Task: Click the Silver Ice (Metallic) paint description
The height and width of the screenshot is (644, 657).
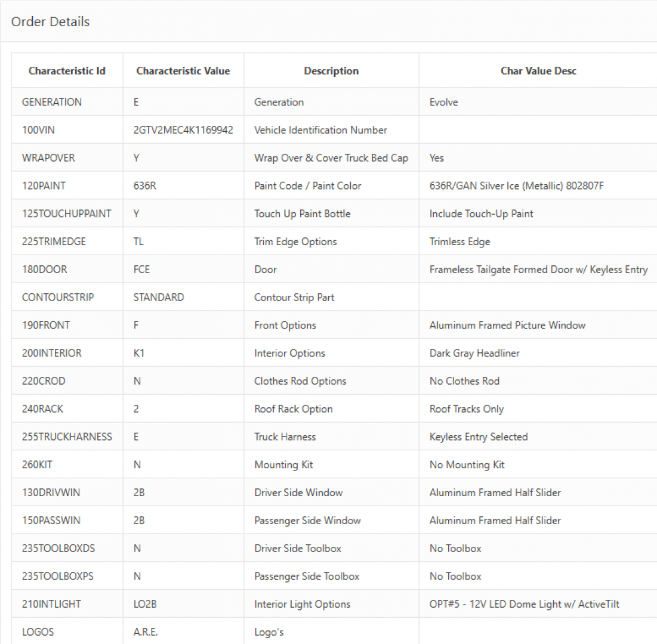Action: pos(517,186)
